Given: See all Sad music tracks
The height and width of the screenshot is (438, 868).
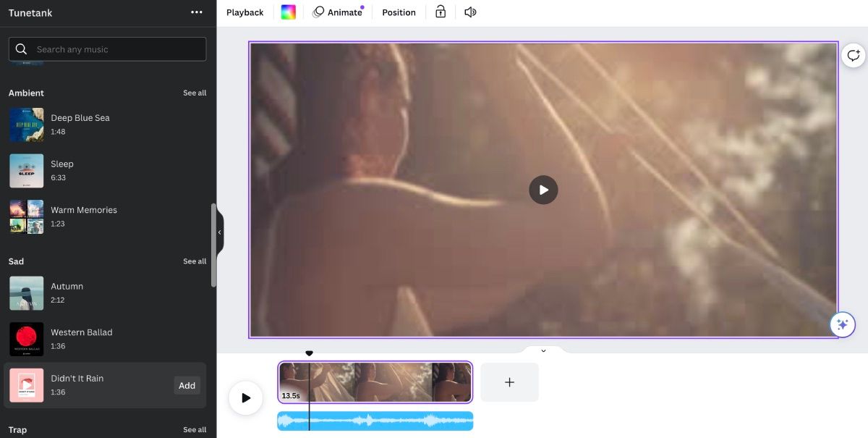Looking at the screenshot, I should pos(195,261).
